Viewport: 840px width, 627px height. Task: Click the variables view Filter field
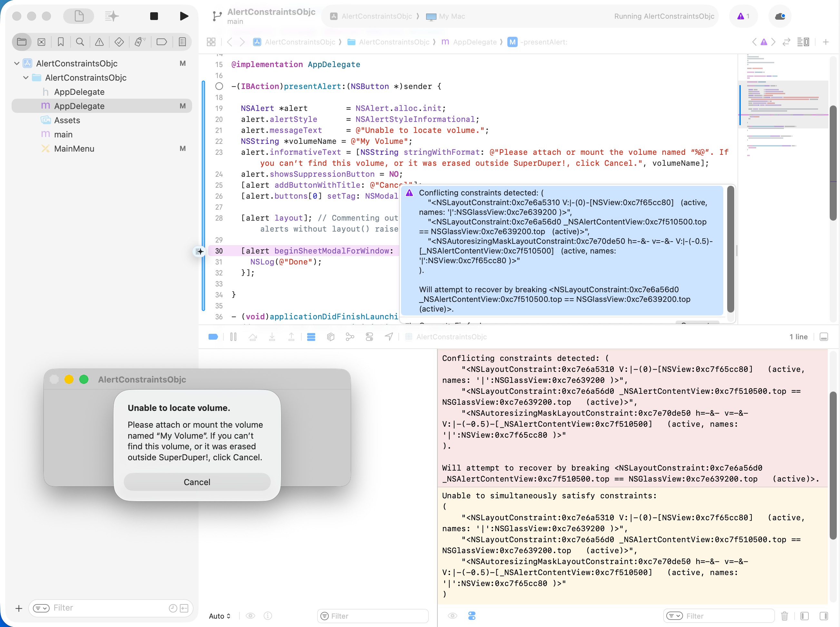(373, 616)
